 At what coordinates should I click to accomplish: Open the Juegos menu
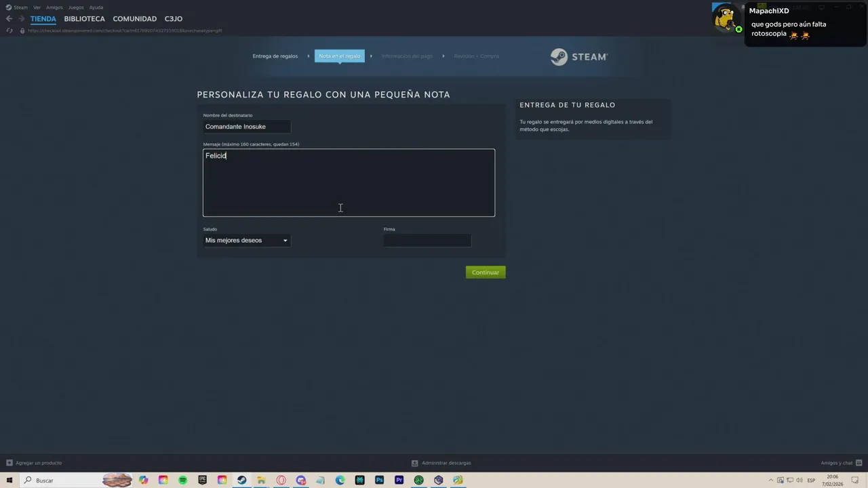click(x=76, y=7)
